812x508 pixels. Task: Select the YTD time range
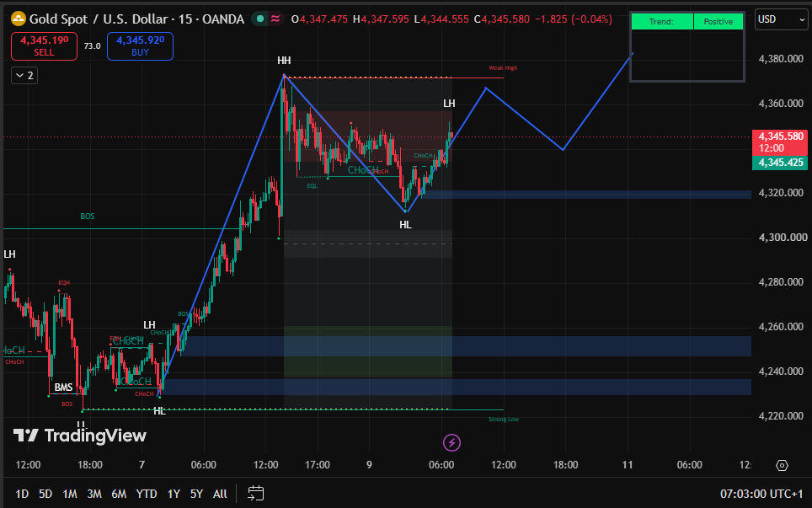[x=147, y=494]
